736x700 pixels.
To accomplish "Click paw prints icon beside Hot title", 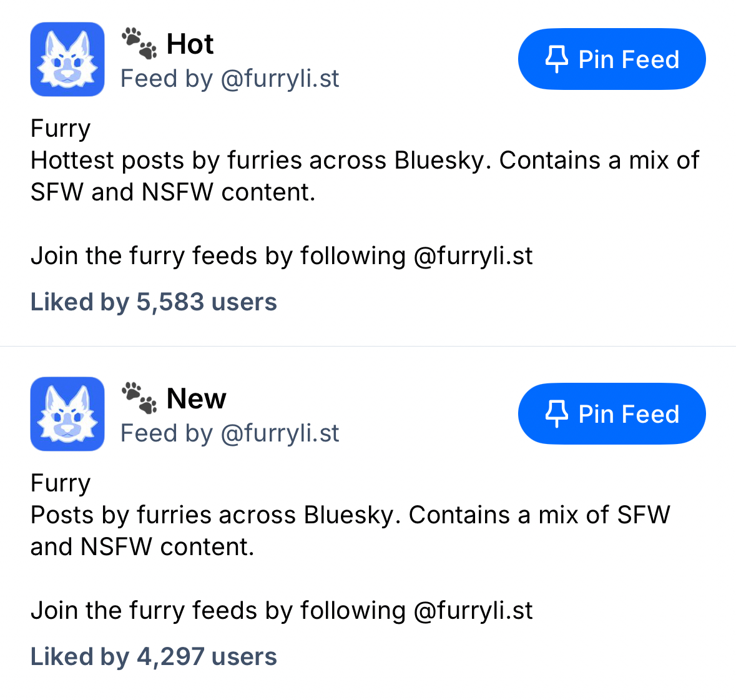I will click(x=139, y=42).
